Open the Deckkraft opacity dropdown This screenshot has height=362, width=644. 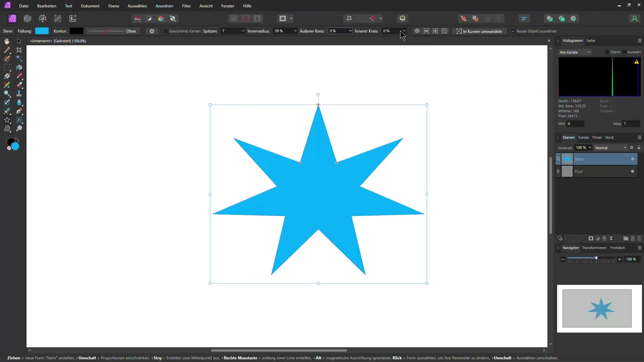tap(590, 147)
